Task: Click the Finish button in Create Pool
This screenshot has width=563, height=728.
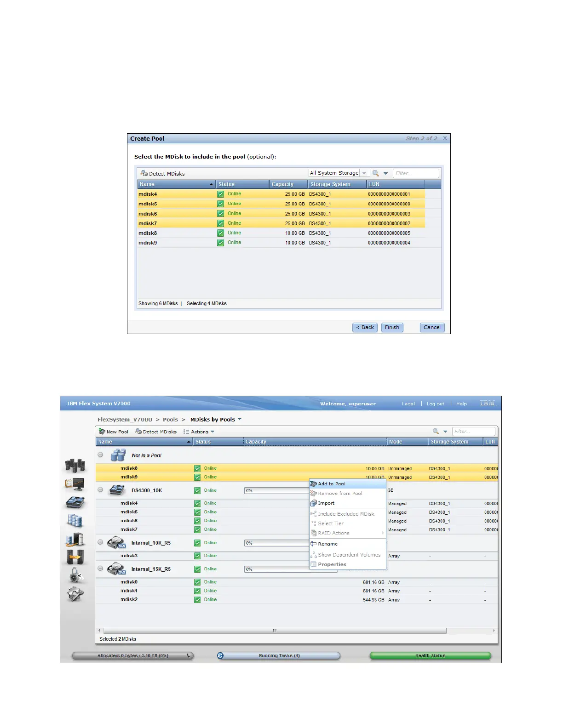Action: 392,327
